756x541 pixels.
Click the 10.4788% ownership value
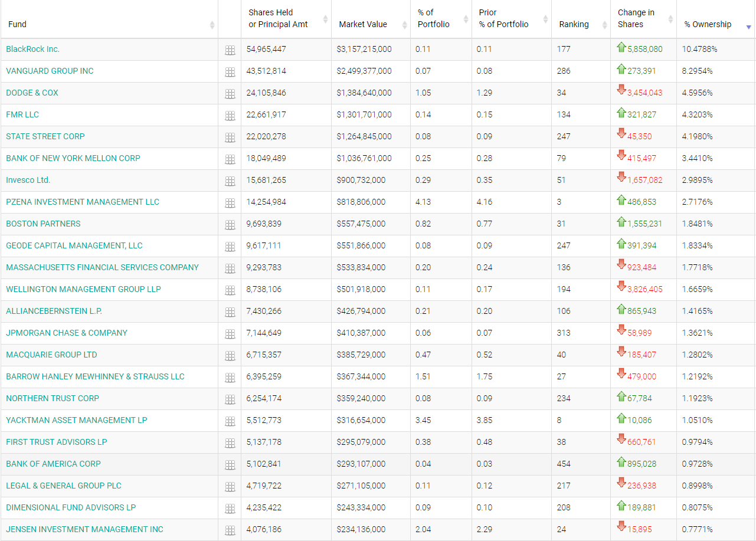click(700, 49)
